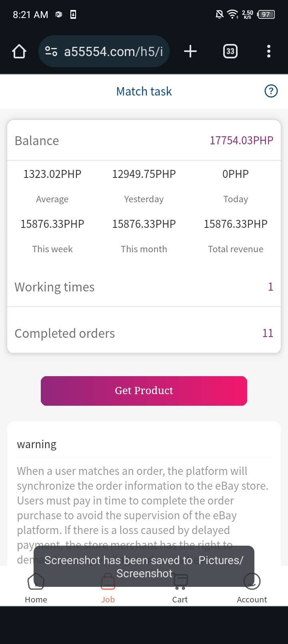288x644 pixels.
Task: Select the Working times row
Action: coord(144,287)
